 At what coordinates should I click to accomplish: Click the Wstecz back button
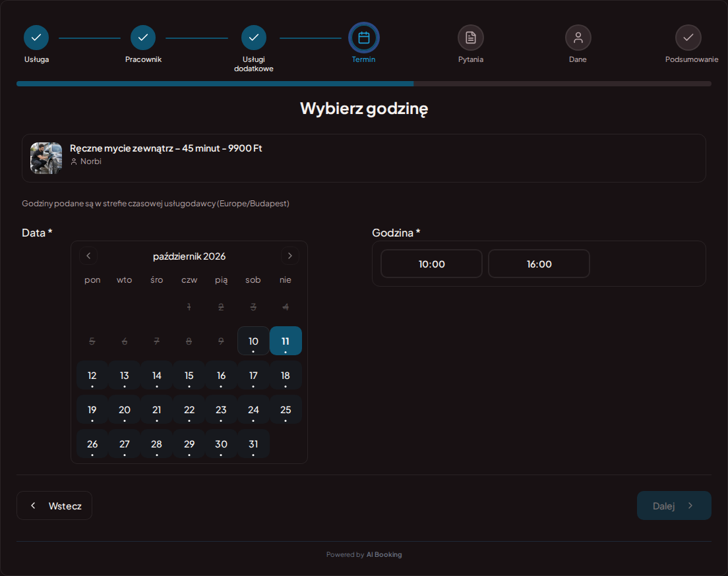tap(54, 505)
